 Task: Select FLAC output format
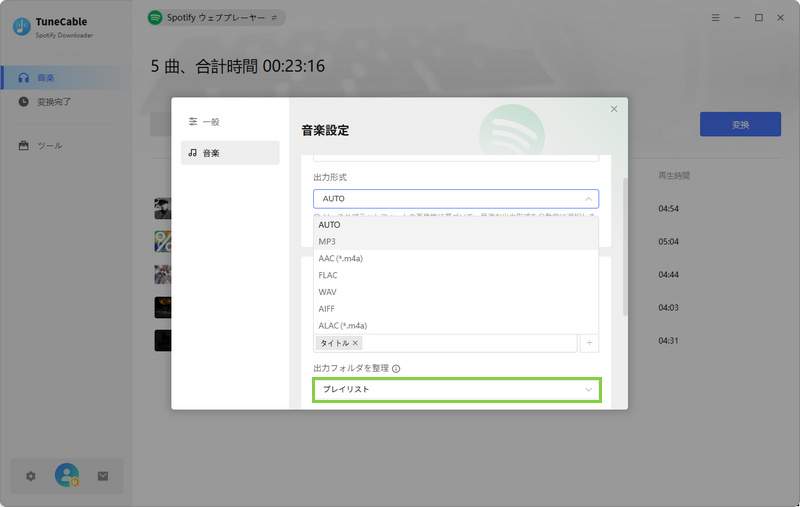456,275
